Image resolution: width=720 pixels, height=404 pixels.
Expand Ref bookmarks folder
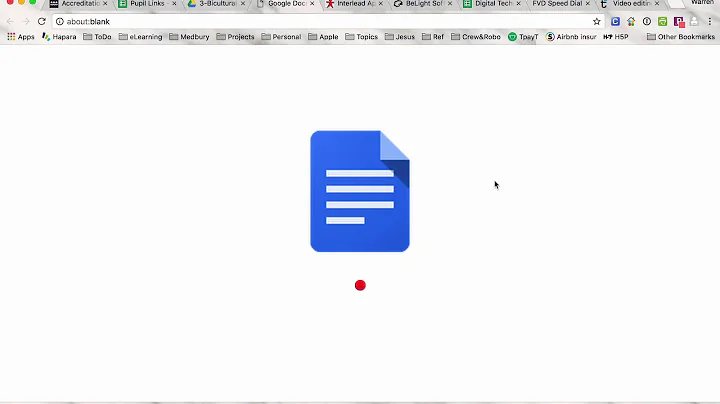click(x=433, y=37)
